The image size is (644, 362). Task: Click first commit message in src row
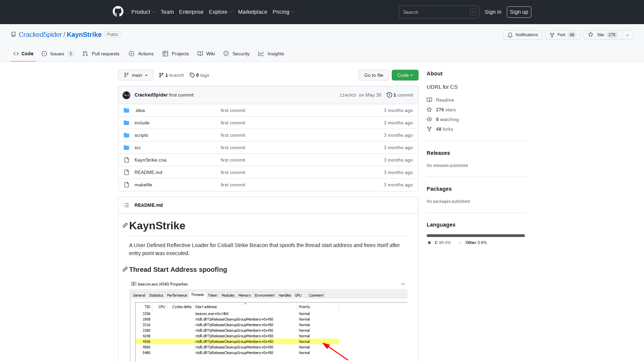(233, 147)
